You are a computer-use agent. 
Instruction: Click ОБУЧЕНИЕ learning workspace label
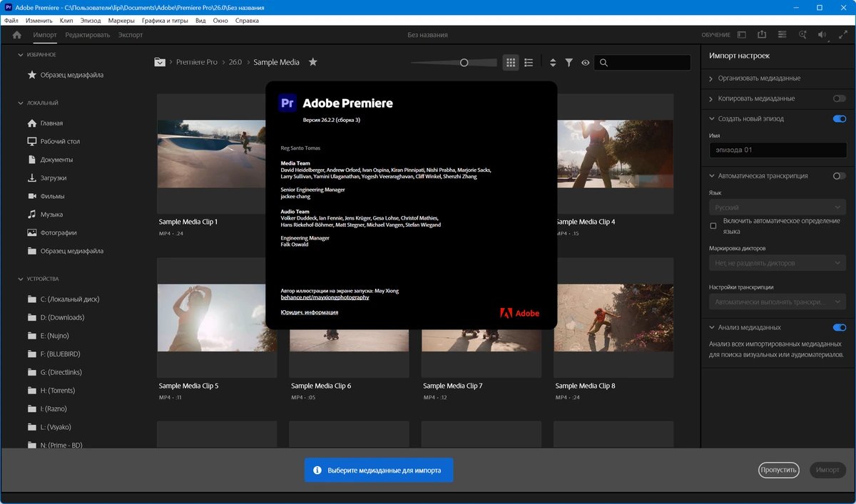point(716,35)
